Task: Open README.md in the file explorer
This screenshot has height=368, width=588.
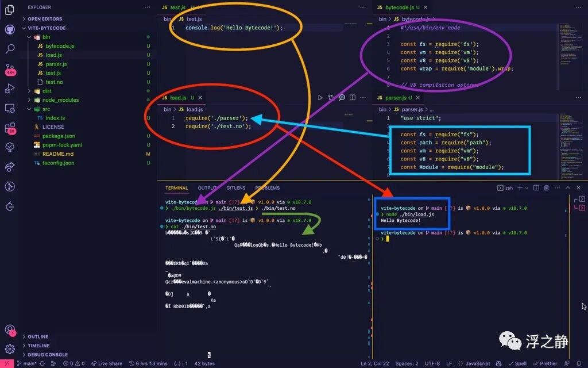Action: [58, 154]
